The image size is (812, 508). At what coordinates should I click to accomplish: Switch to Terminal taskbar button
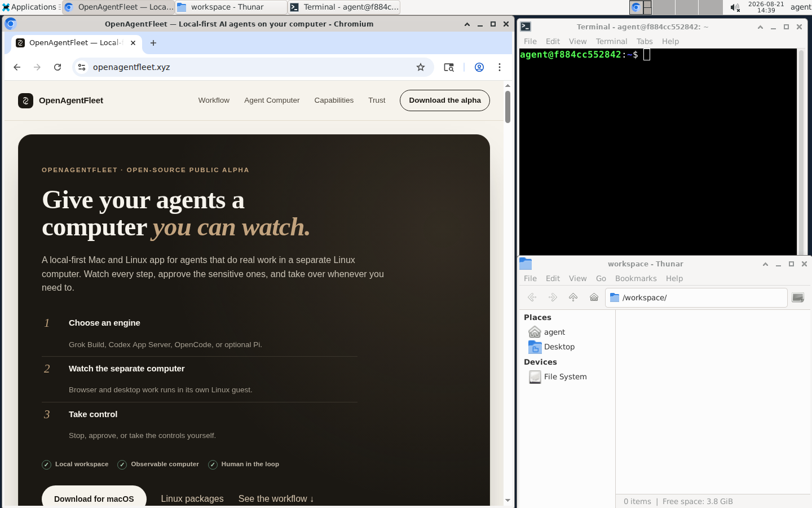[344, 7]
